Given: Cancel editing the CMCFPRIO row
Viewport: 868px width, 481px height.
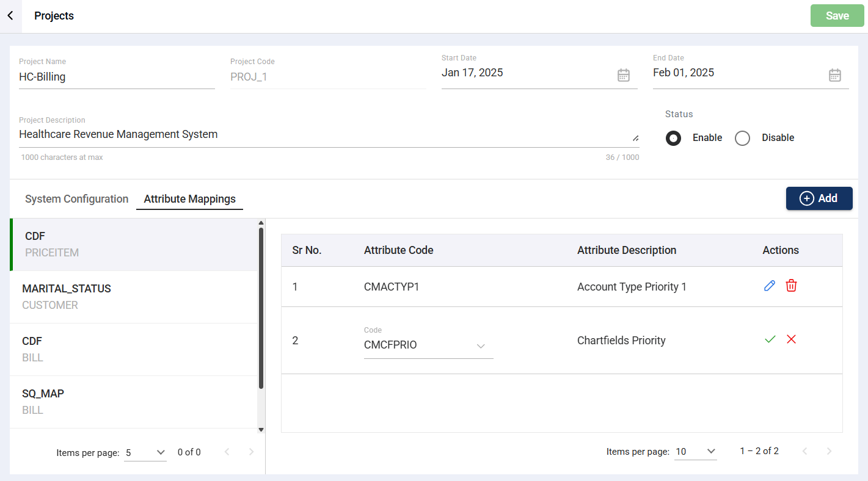Looking at the screenshot, I should point(791,339).
